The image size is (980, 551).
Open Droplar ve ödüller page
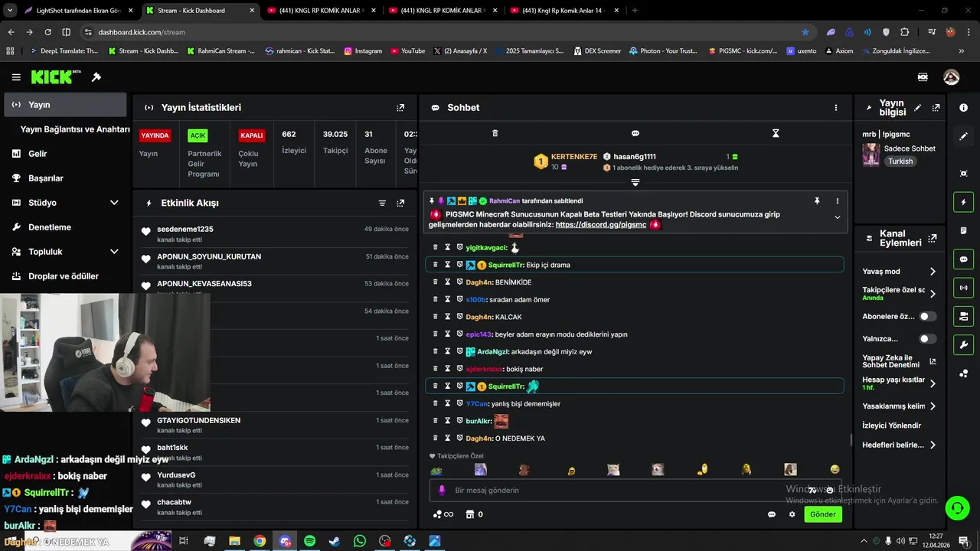(x=65, y=276)
